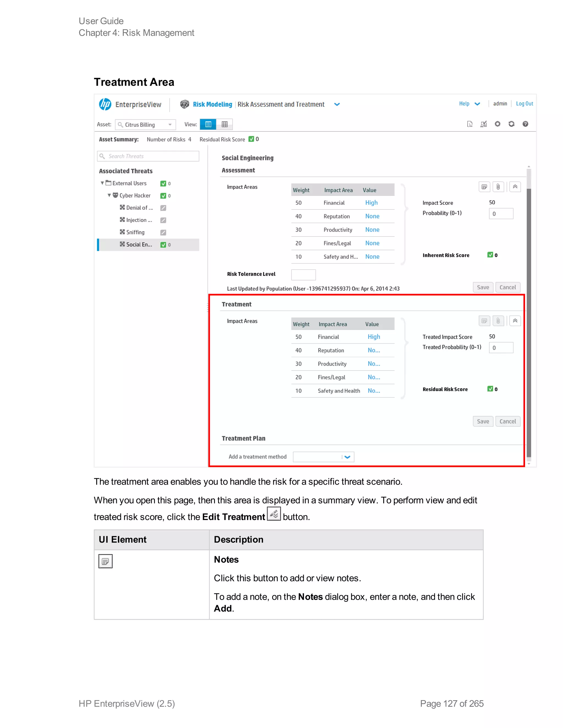Image resolution: width=563 pixels, height=728 pixels.
Task: Open the settings gear icon
Action: [x=497, y=124]
